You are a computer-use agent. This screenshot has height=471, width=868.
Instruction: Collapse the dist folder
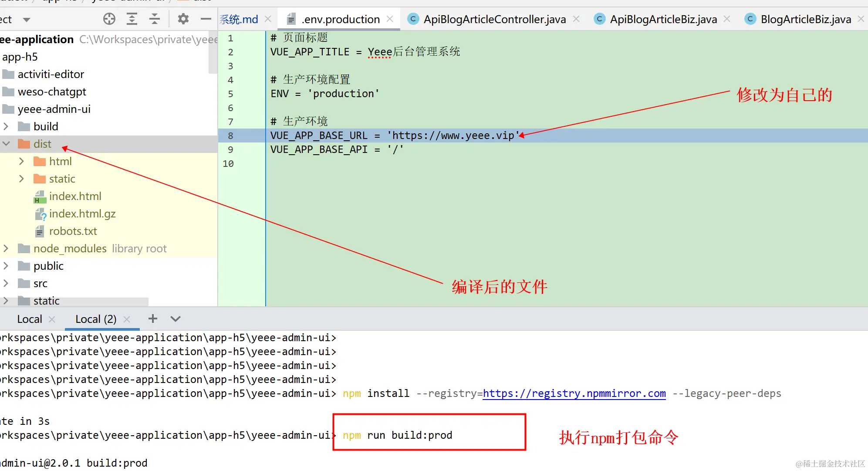[x=6, y=143]
